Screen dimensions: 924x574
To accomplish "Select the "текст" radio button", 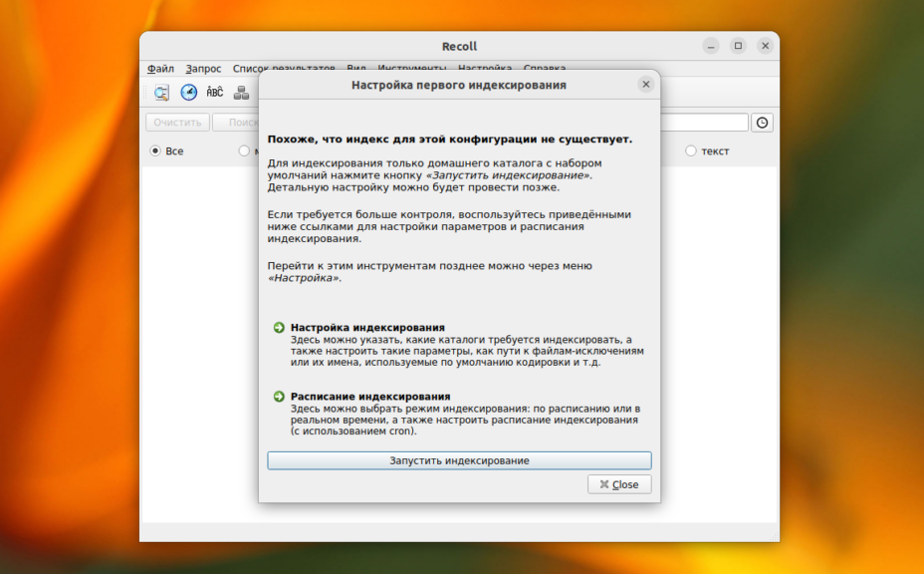I will (691, 151).
